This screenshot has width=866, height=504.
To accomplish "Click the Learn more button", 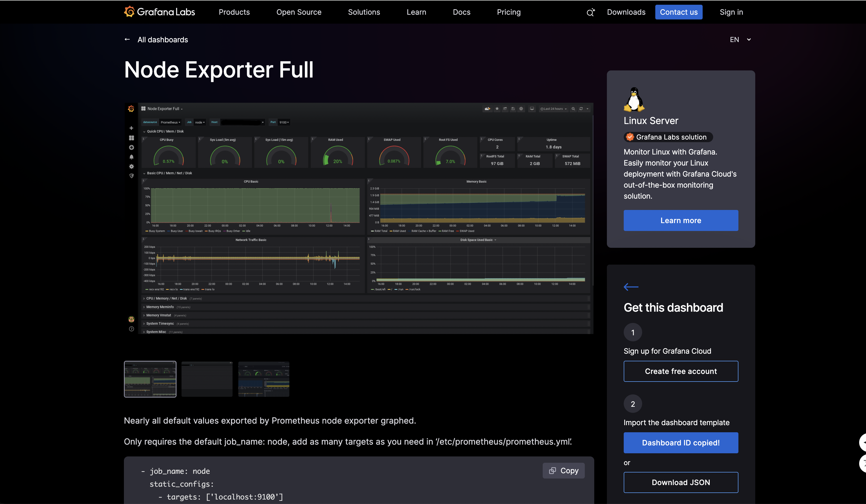I will pos(681,220).
